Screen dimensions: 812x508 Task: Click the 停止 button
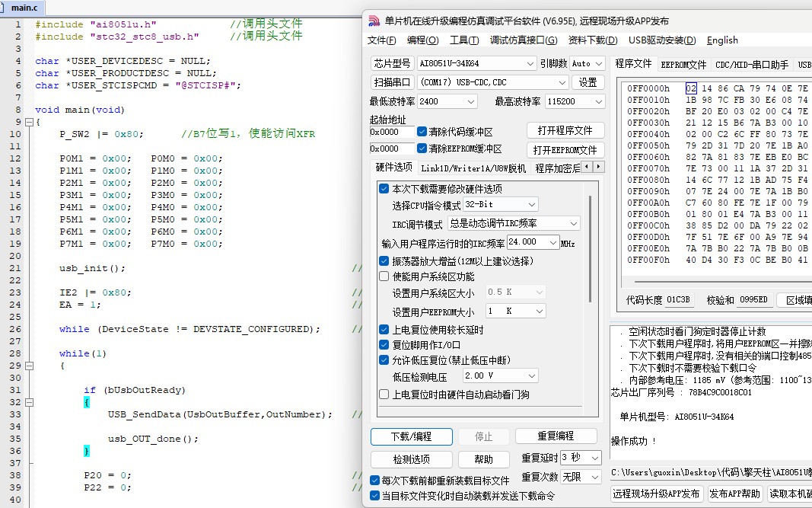click(484, 436)
